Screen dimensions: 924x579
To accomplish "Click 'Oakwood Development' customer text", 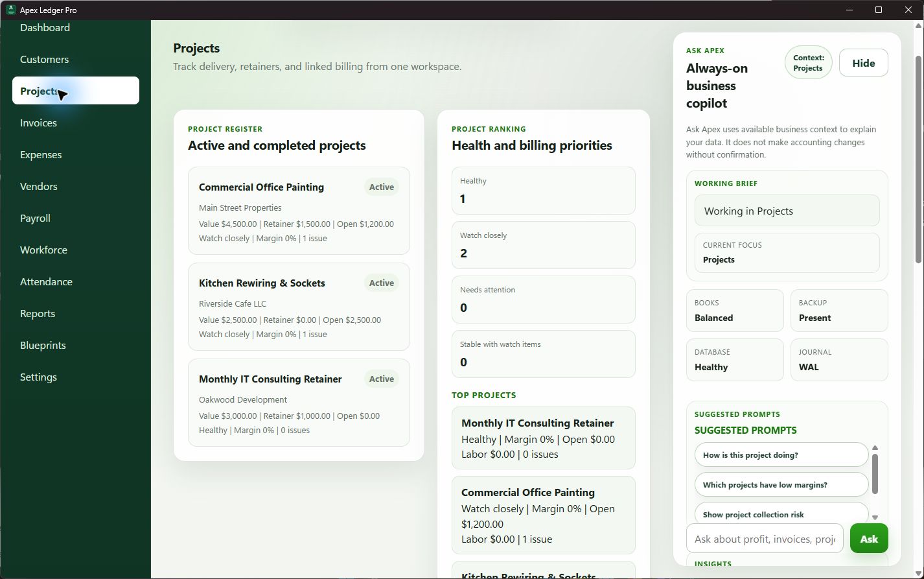I will tap(243, 400).
